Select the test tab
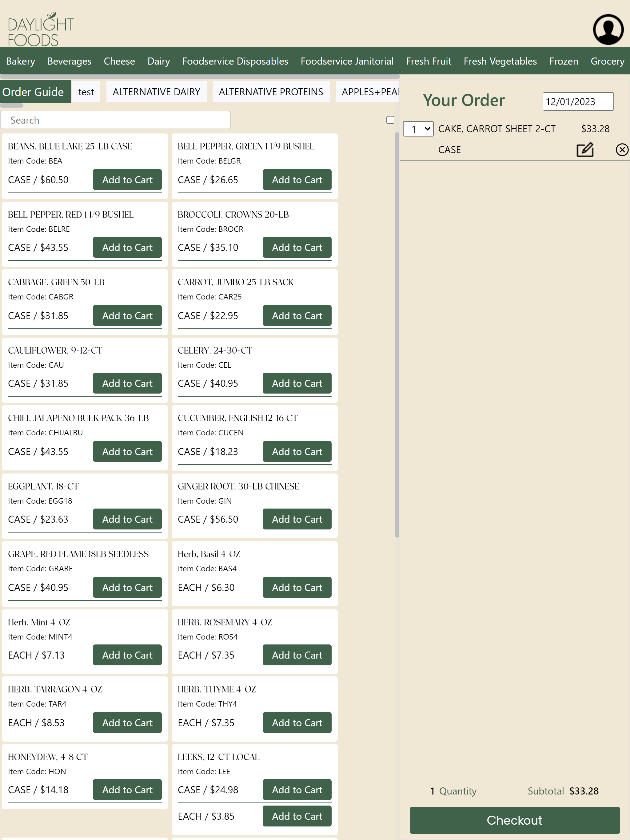 [x=86, y=92]
